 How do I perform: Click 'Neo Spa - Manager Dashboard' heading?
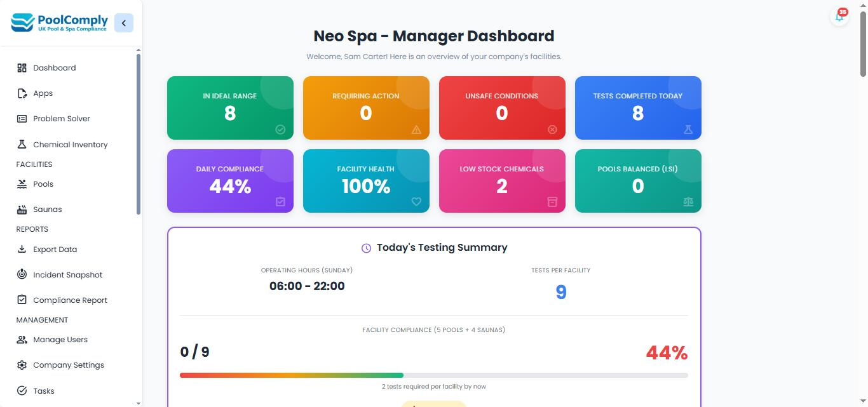tap(434, 36)
